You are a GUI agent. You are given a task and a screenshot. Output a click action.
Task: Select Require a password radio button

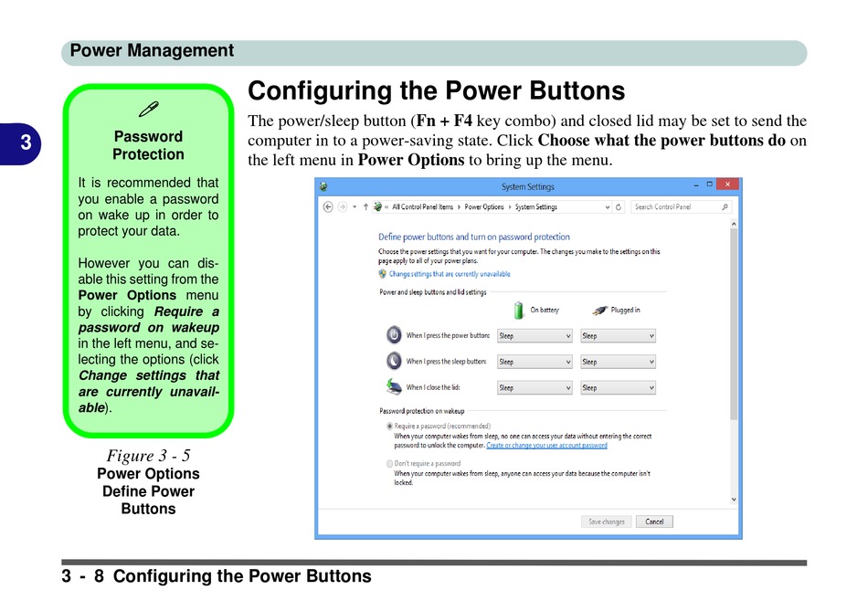[390, 427]
